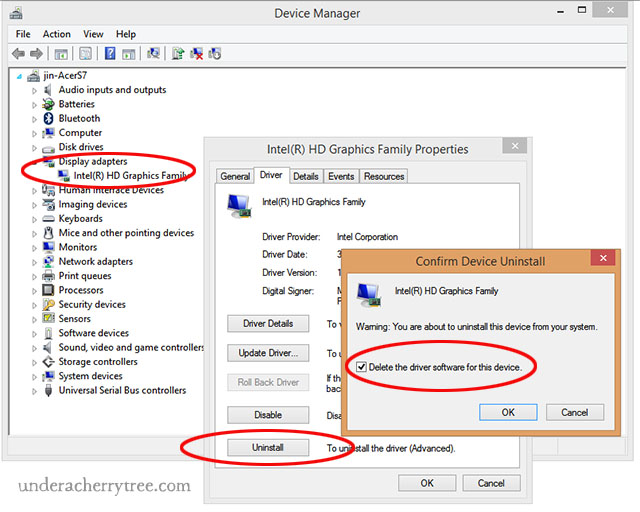Viewport: 640px width, 512px height.
Task: Click the Action pane toggle toolbar icon
Action: tap(129, 53)
